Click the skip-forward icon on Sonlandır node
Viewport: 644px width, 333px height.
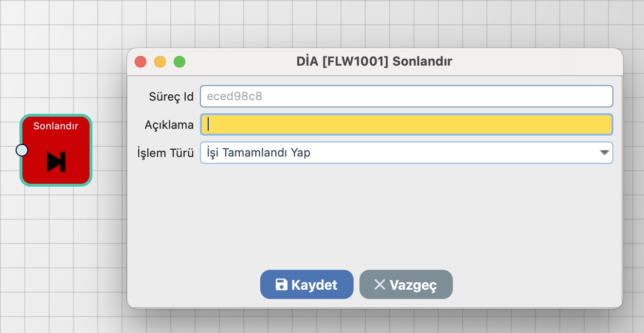[x=56, y=162]
